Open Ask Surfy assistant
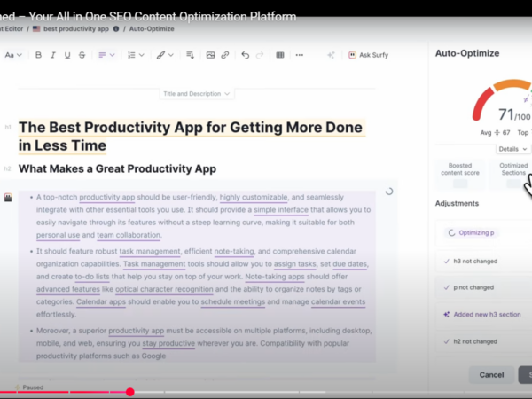 [x=369, y=55]
